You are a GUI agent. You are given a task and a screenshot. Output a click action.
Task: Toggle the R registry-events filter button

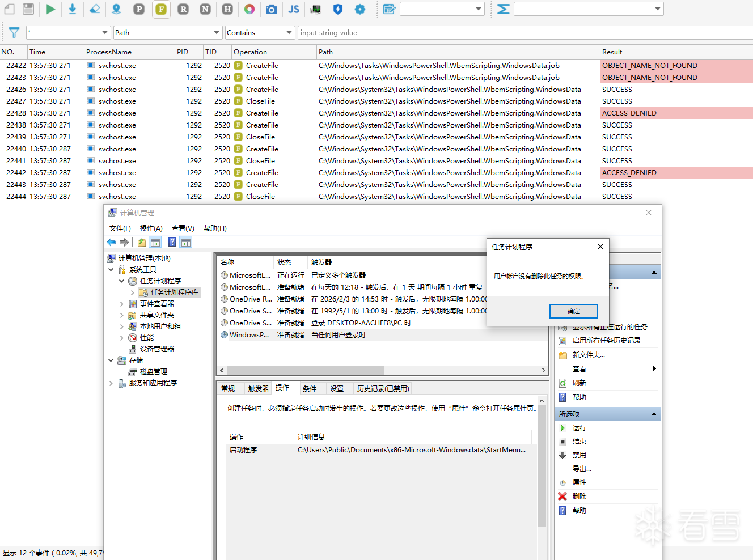tap(183, 9)
